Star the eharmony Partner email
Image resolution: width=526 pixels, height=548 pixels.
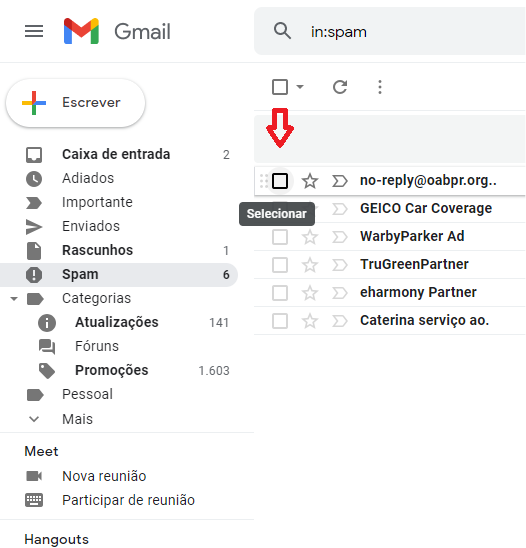click(x=310, y=293)
